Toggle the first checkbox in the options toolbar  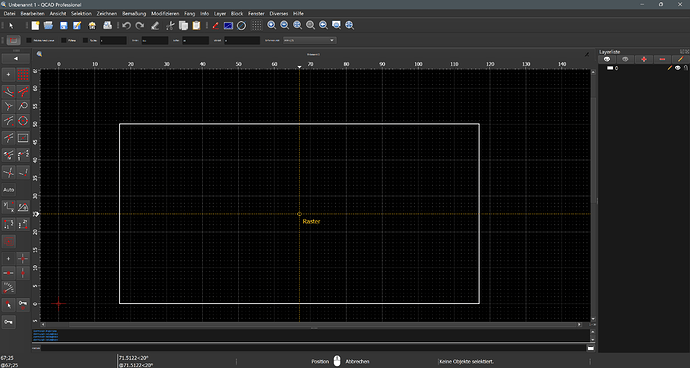click(29, 40)
